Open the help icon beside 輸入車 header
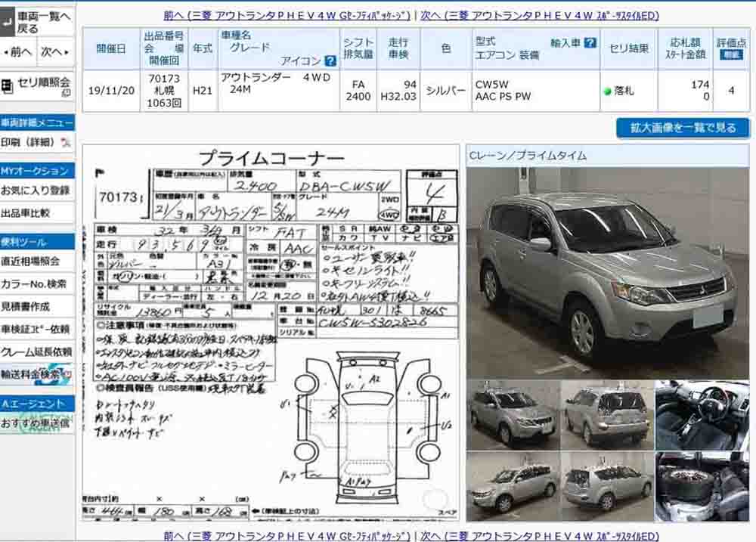The image size is (756, 542). [x=590, y=43]
